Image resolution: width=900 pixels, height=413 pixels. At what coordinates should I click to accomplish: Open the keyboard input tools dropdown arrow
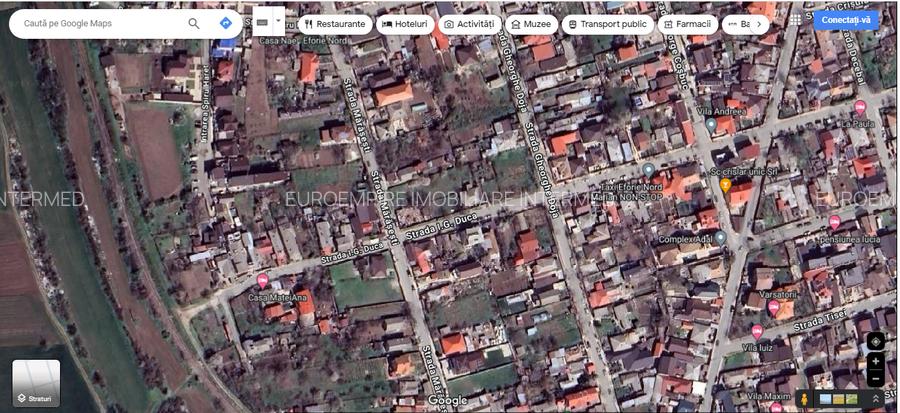(x=278, y=20)
